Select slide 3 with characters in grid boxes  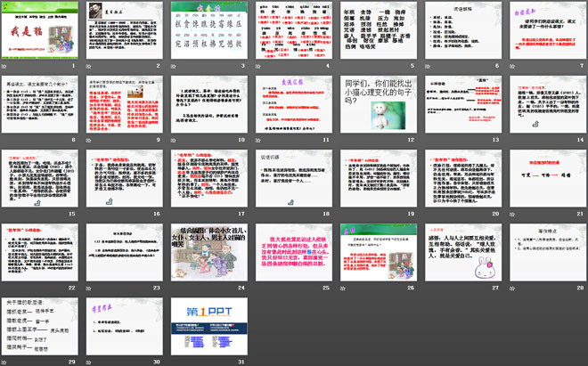pyautogui.click(x=208, y=32)
